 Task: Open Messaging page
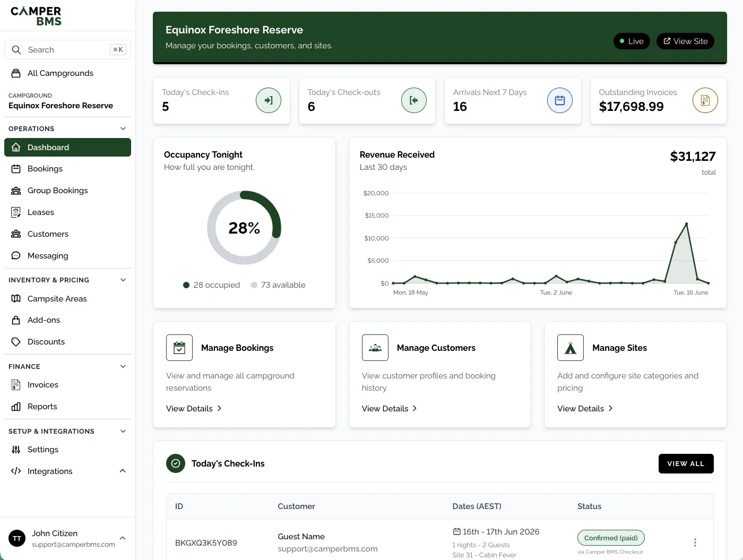coord(67,256)
